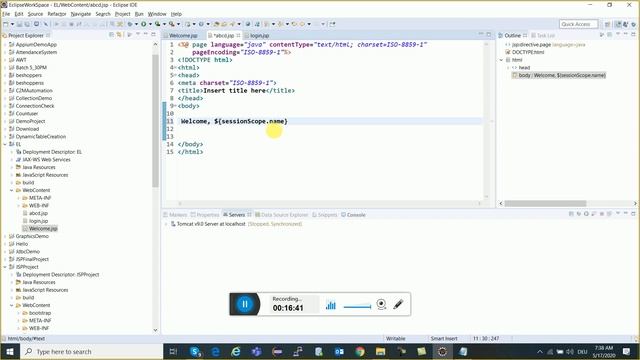The height and width of the screenshot is (360, 640).
Task: Click the Outline horizontal scrollbar
Action: (x=545, y=203)
